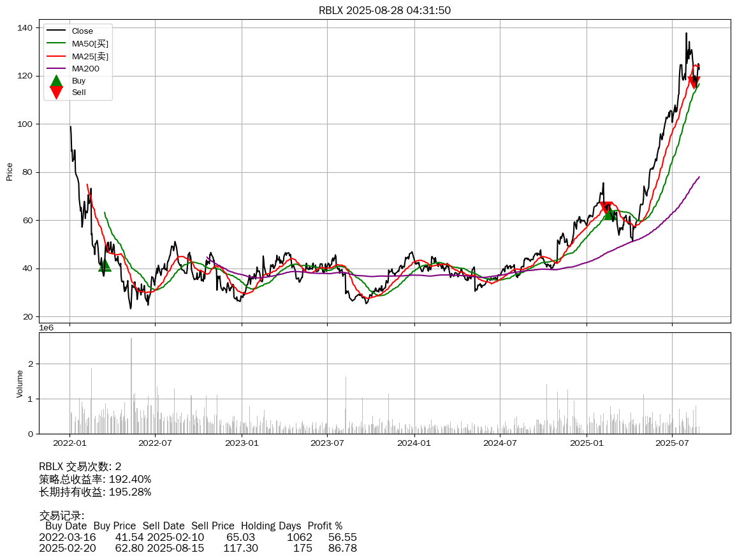Click the green Buy triangle in the legend
The image size is (737, 560).
[56, 81]
